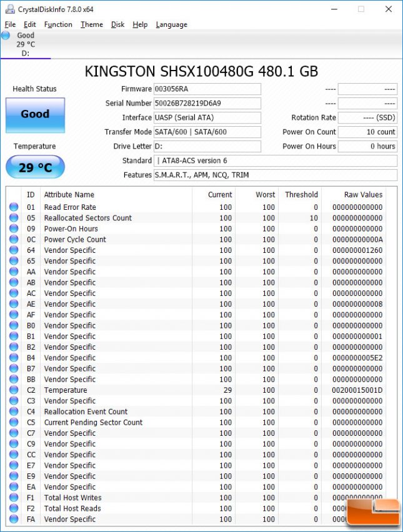Screen dimensions: 403x532
Task: Click the Transfer Mode field SATA/600
Action: [207, 132]
